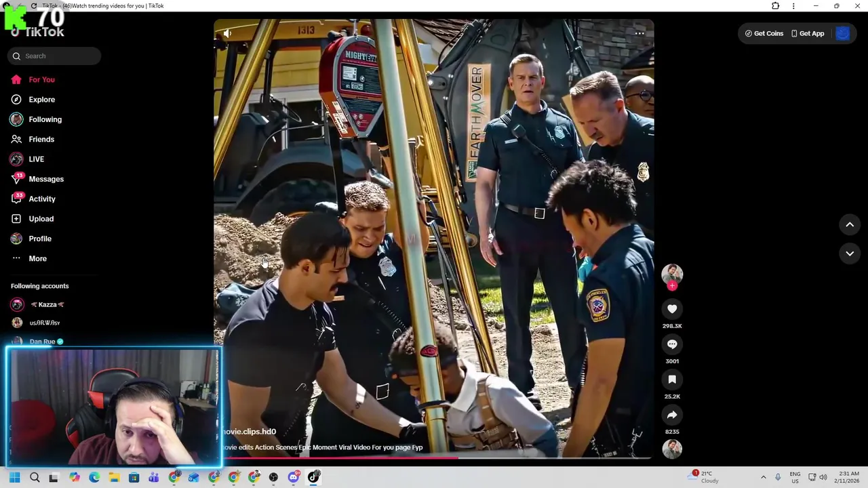
Task: Click the video caption text
Action: [322, 447]
